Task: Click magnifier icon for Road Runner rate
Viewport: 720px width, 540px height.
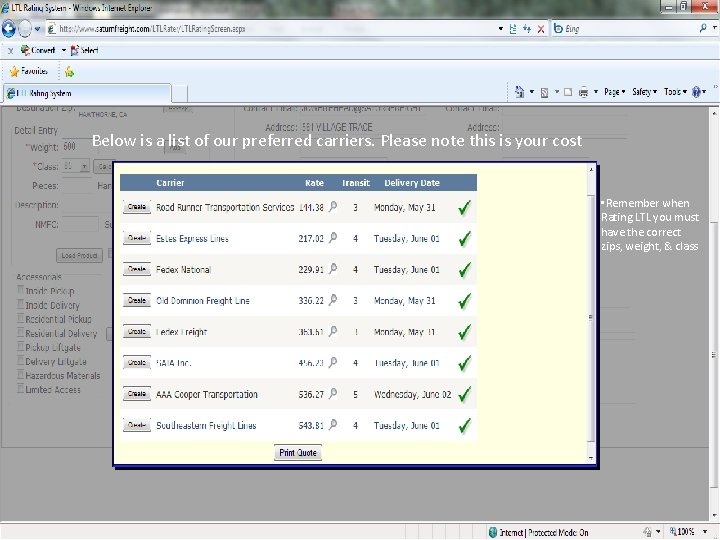Action: (333, 207)
